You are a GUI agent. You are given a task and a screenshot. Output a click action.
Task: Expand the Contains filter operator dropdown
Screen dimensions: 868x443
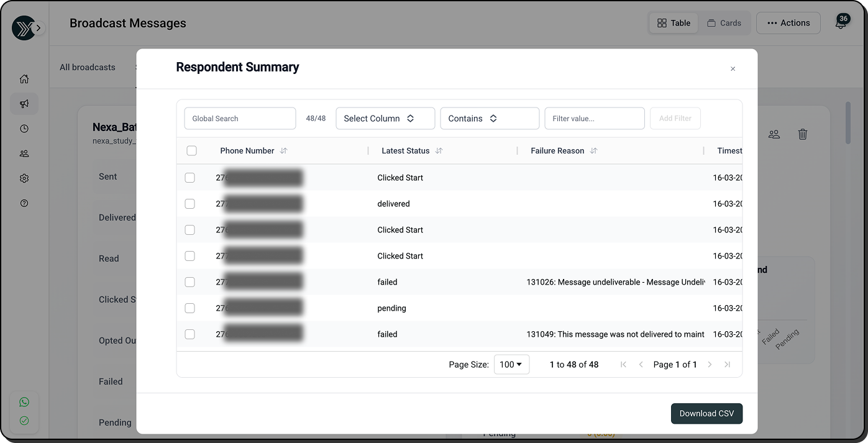[x=490, y=119]
